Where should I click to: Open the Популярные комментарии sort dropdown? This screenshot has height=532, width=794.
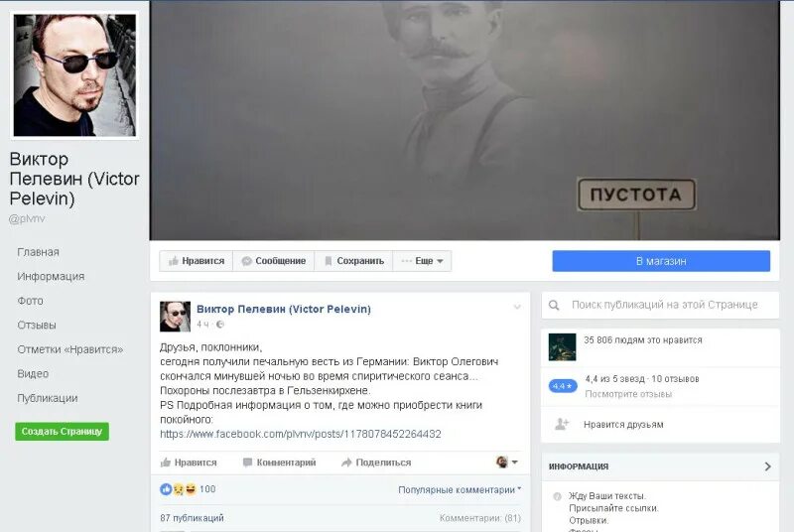click(460, 490)
